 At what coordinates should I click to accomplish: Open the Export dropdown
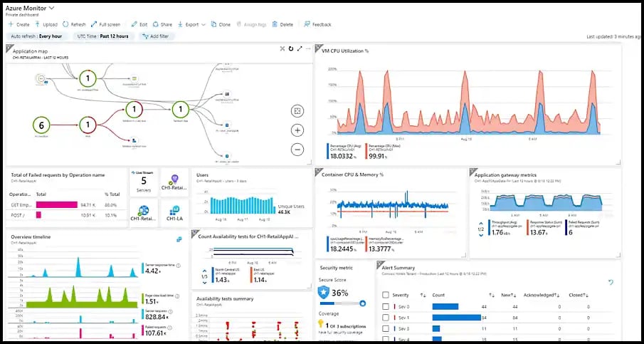pos(191,24)
